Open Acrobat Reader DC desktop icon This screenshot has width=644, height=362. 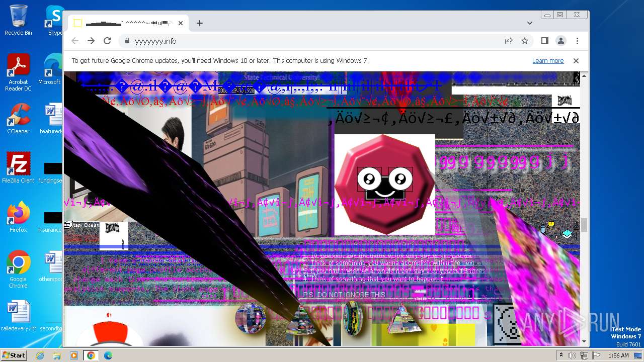[x=18, y=72]
